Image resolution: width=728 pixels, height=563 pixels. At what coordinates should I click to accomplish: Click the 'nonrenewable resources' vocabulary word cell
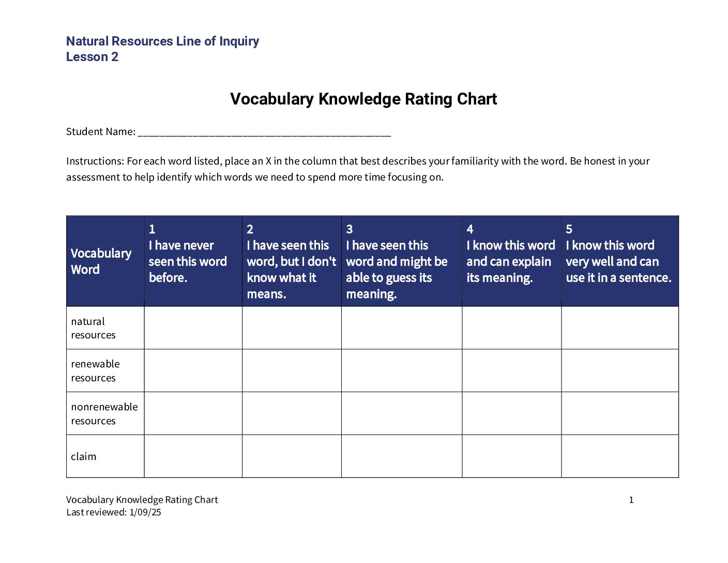click(x=105, y=413)
